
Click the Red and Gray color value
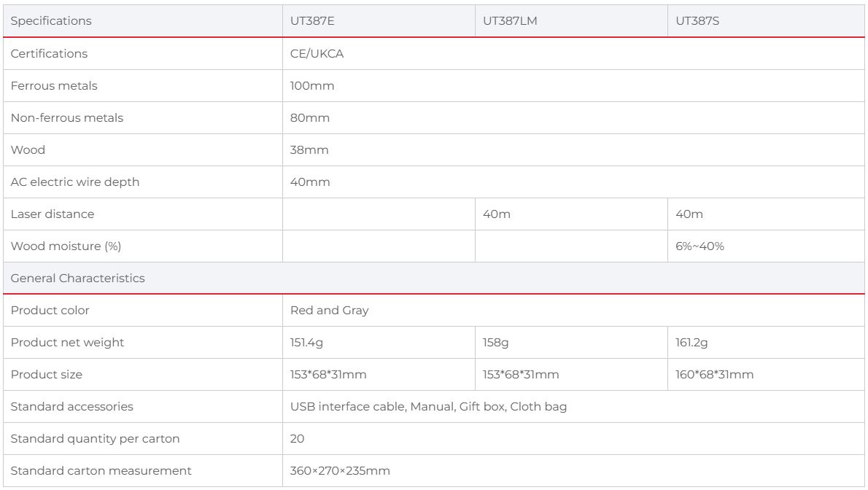coord(330,311)
